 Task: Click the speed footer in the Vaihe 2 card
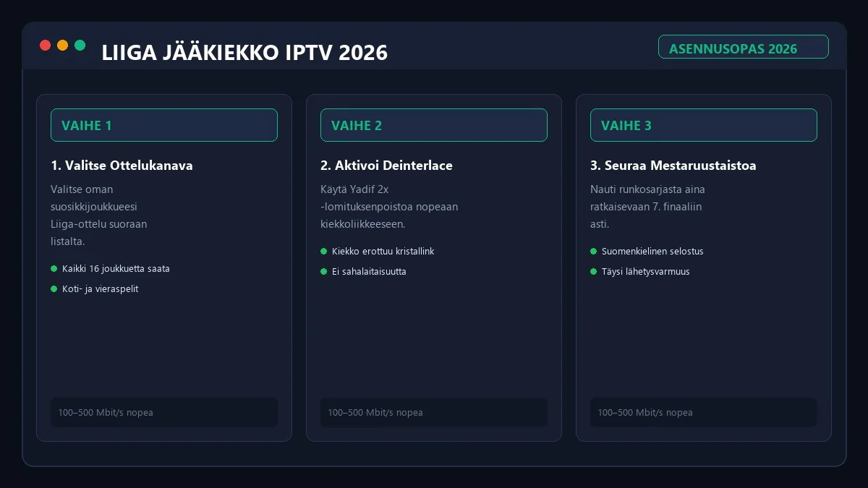[x=434, y=412]
